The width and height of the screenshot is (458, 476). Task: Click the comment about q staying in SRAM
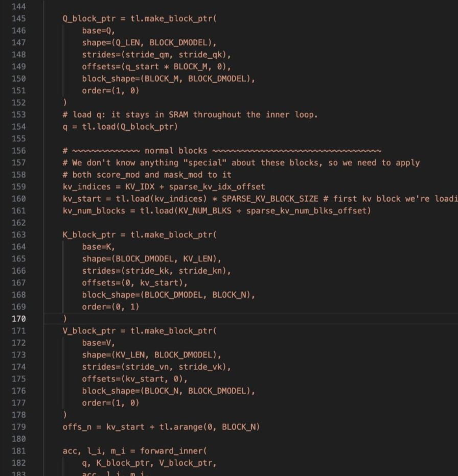pyautogui.click(x=190, y=115)
